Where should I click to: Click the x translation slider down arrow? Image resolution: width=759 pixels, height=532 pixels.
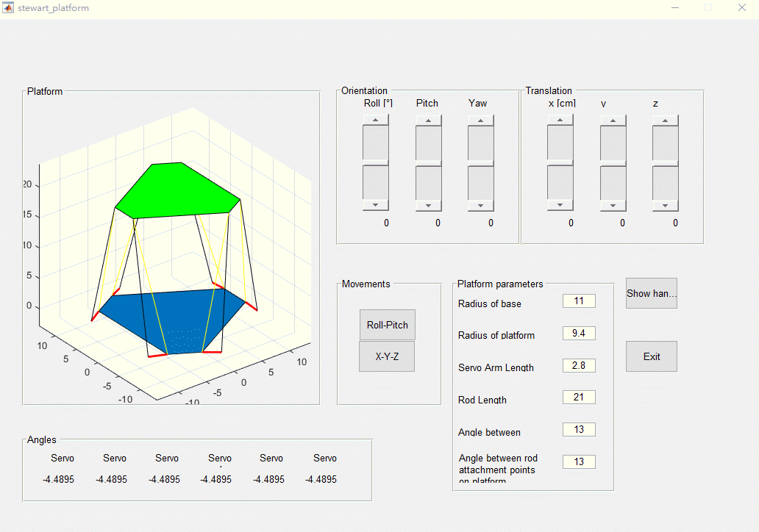click(x=560, y=205)
